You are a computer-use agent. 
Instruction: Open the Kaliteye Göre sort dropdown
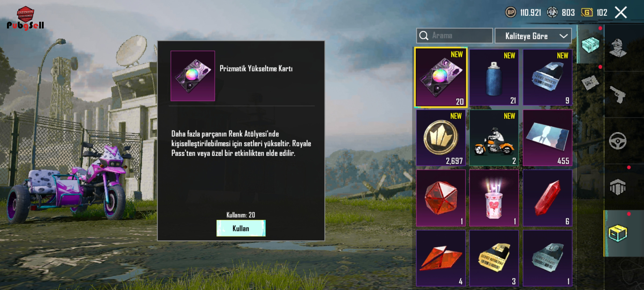coord(533,36)
